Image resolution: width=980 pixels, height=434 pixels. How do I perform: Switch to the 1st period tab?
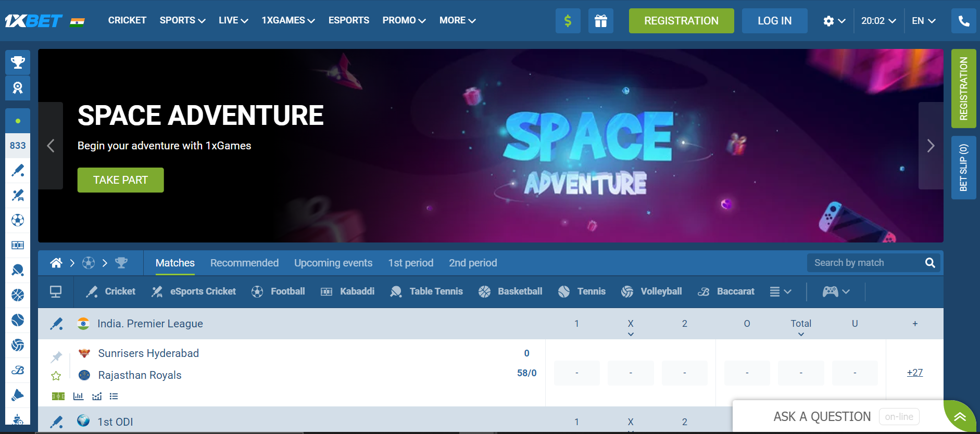point(411,263)
